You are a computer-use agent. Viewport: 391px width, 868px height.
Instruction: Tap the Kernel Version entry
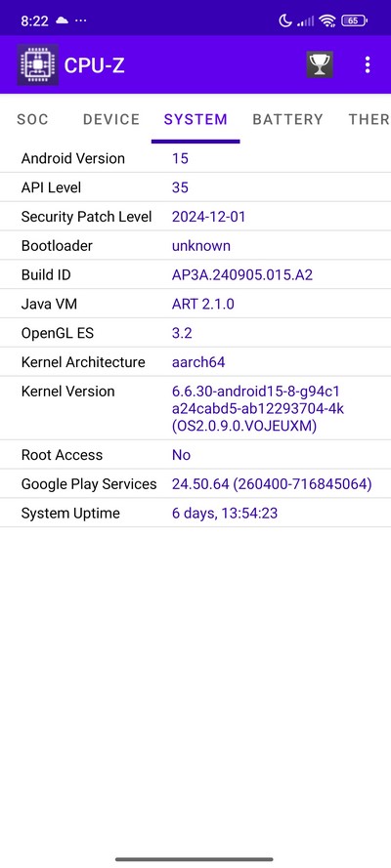pos(195,408)
